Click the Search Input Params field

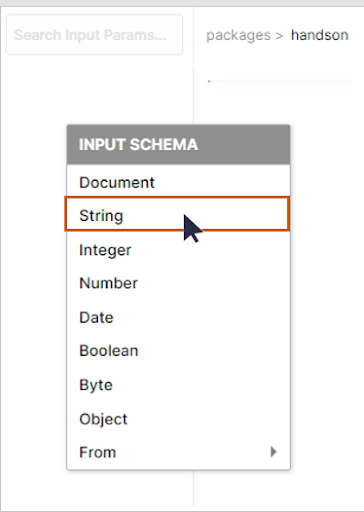[94, 35]
